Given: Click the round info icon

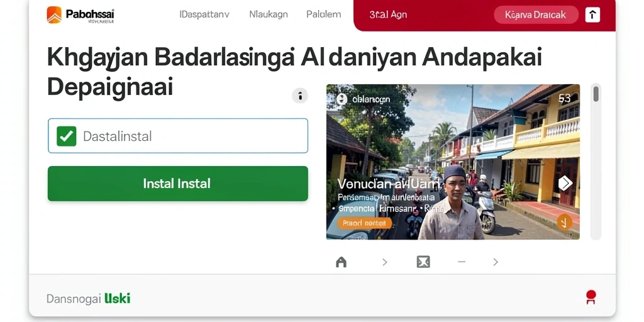Looking at the screenshot, I should (x=300, y=96).
